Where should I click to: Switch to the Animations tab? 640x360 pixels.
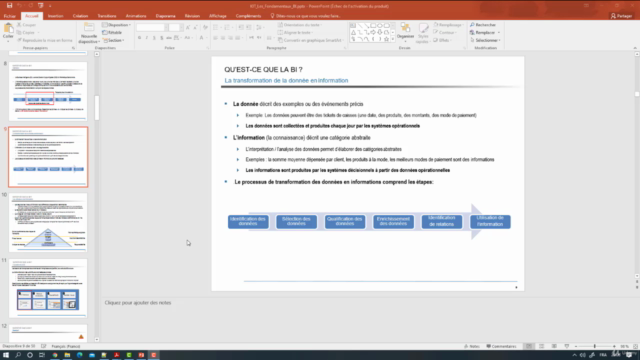(136, 16)
